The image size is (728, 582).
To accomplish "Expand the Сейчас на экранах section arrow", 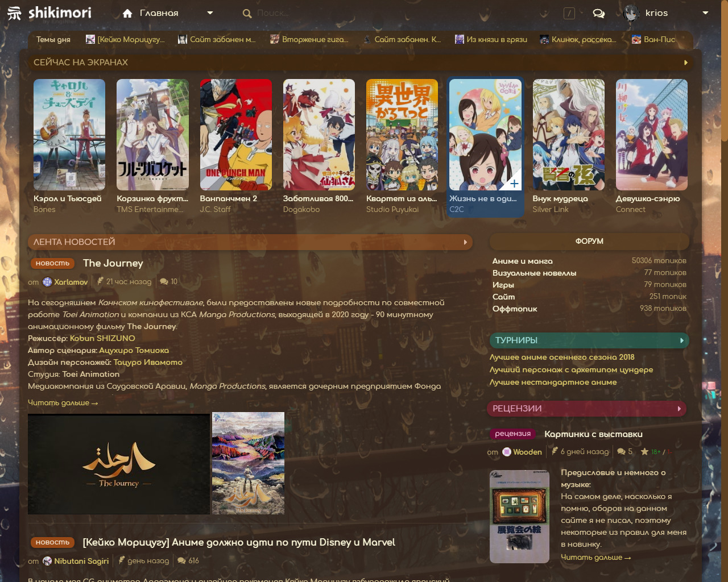I will coord(686,63).
